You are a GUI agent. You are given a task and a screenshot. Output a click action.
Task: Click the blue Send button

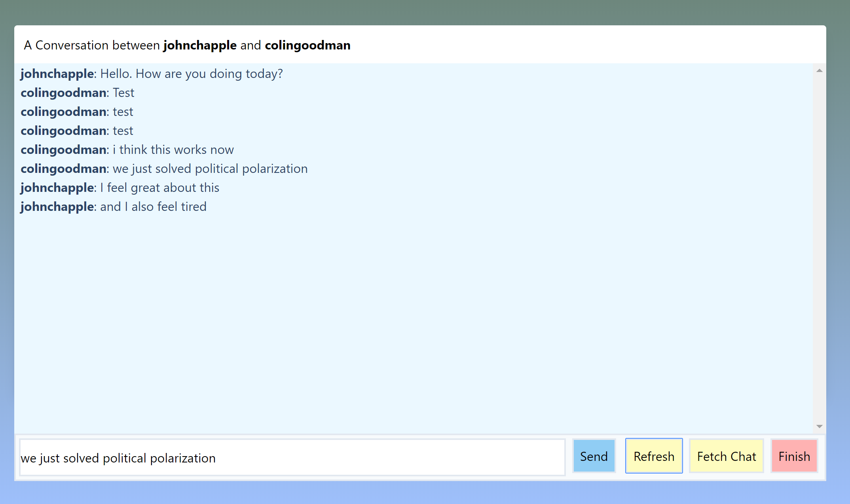pos(594,456)
